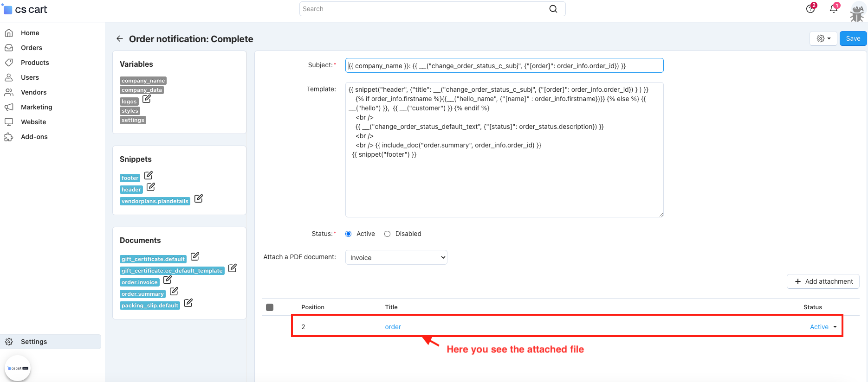Open Products menu item

pyautogui.click(x=35, y=63)
